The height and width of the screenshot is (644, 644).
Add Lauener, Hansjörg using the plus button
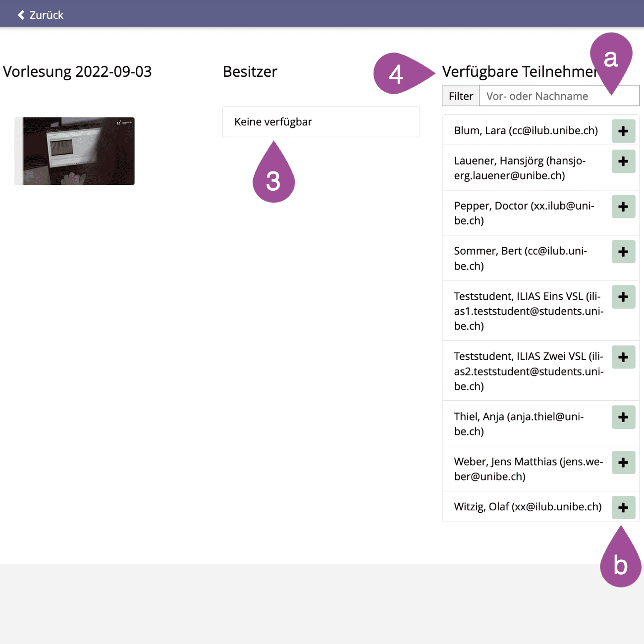623,161
